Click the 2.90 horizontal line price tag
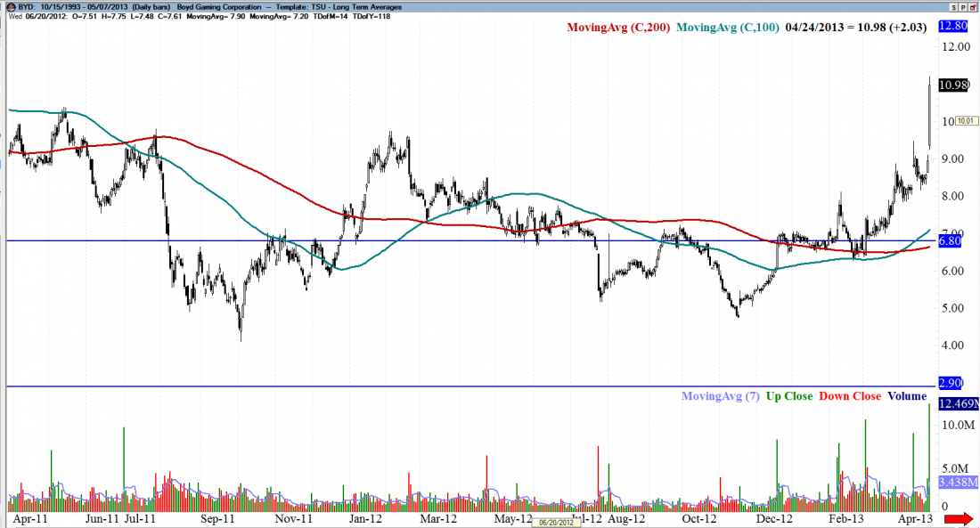Screen dimensions: 980x528 [x=950, y=383]
